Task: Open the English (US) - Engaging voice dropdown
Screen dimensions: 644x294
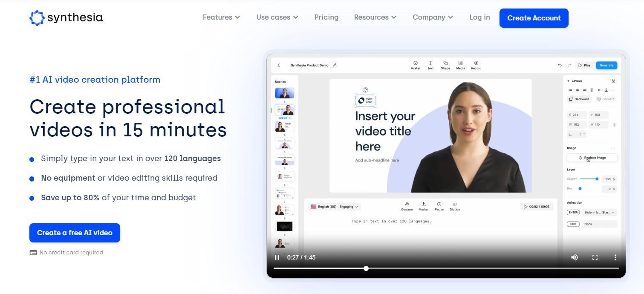Action: click(335, 207)
